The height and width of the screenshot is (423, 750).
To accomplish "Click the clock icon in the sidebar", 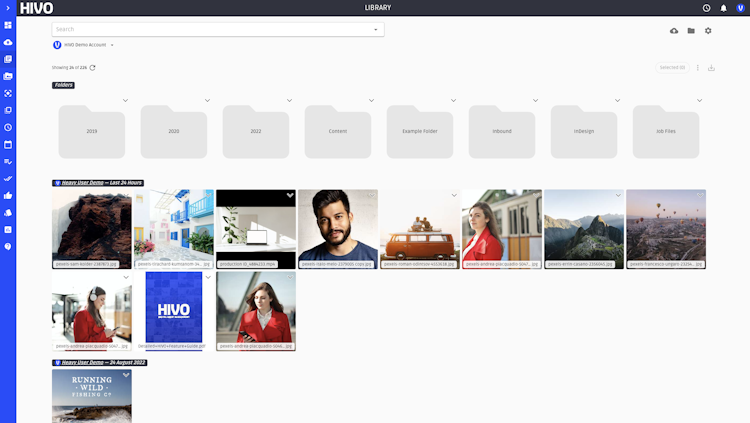I will (x=8, y=127).
